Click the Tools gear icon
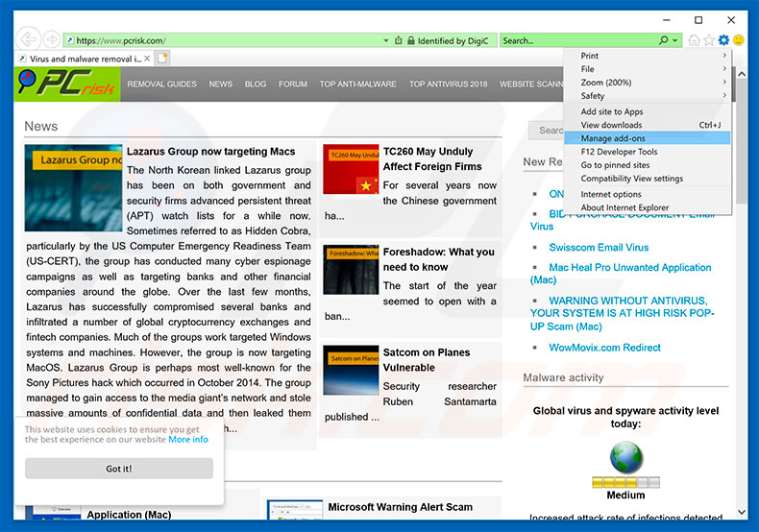 [723, 40]
